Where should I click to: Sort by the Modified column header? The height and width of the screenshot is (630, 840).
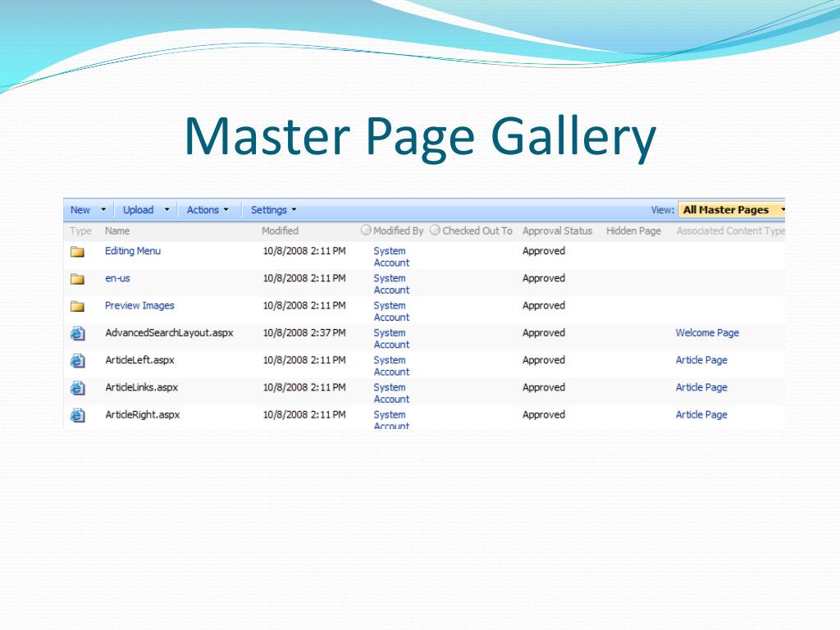[281, 231]
